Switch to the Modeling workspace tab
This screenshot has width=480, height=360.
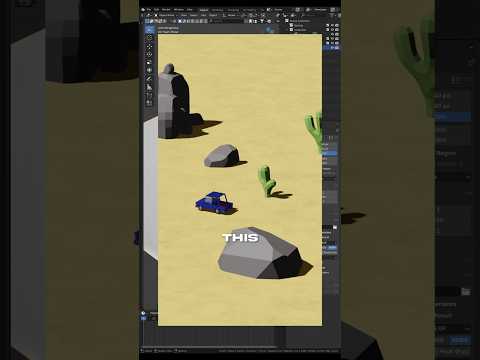click(x=218, y=10)
